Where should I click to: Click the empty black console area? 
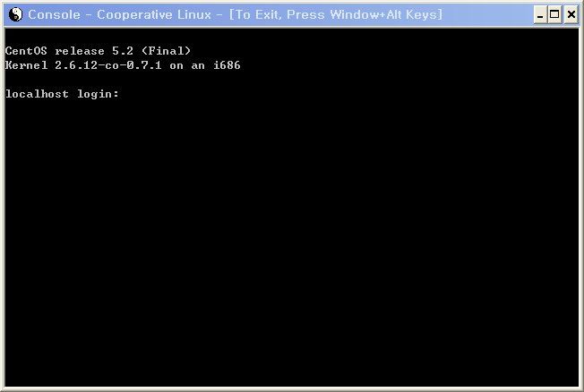pyautogui.click(x=292, y=242)
